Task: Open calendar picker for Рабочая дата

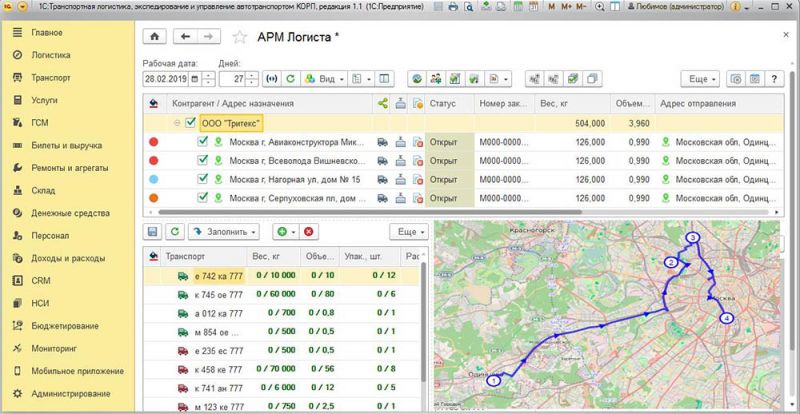Action: tap(195, 79)
